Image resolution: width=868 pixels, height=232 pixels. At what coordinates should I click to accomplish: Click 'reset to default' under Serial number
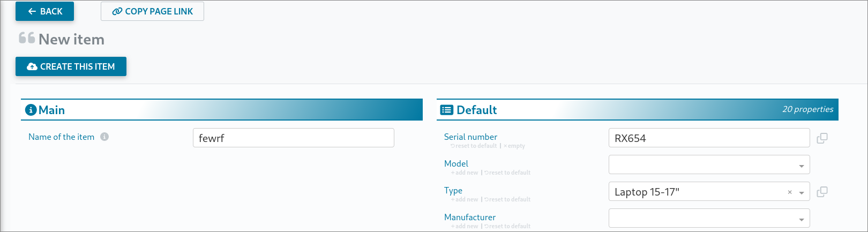click(x=474, y=146)
